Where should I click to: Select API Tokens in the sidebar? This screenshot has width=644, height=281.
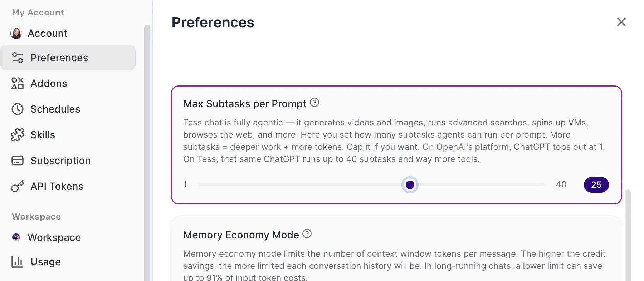click(57, 186)
